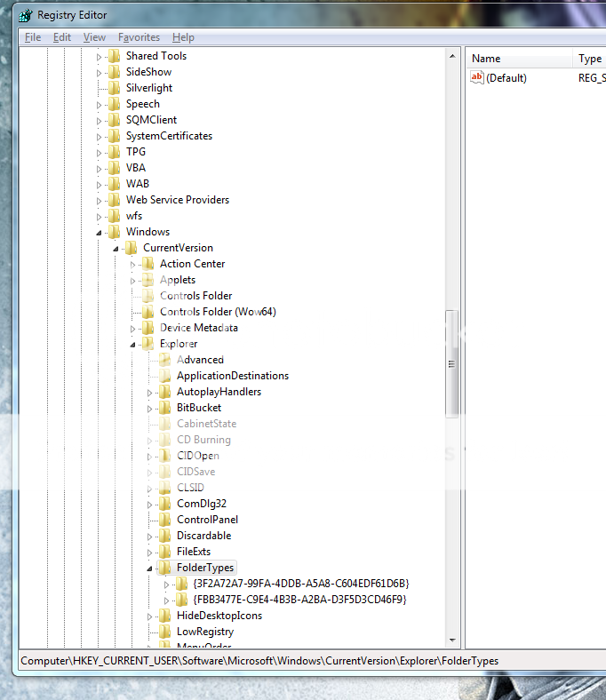Screen dimensions: 606x700
Task: Click the AutoplayHandlers folder icon
Action: (165, 393)
